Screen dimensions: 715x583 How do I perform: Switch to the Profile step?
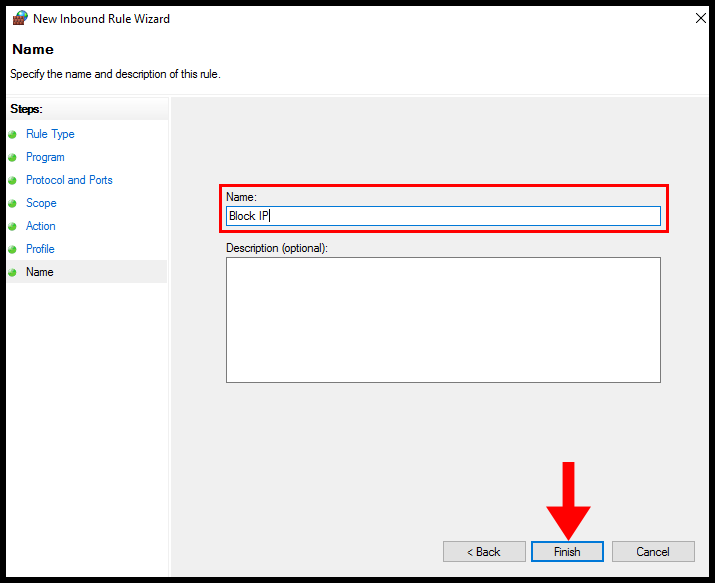[x=40, y=249]
